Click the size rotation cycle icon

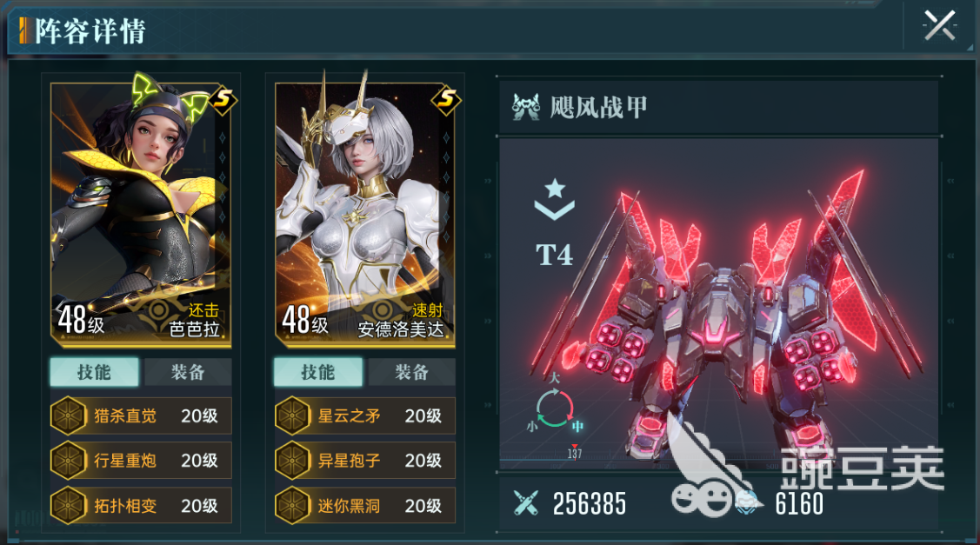pos(555,408)
